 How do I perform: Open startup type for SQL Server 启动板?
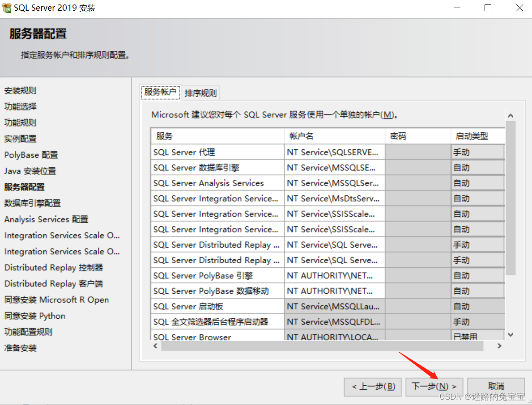[x=478, y=306]
